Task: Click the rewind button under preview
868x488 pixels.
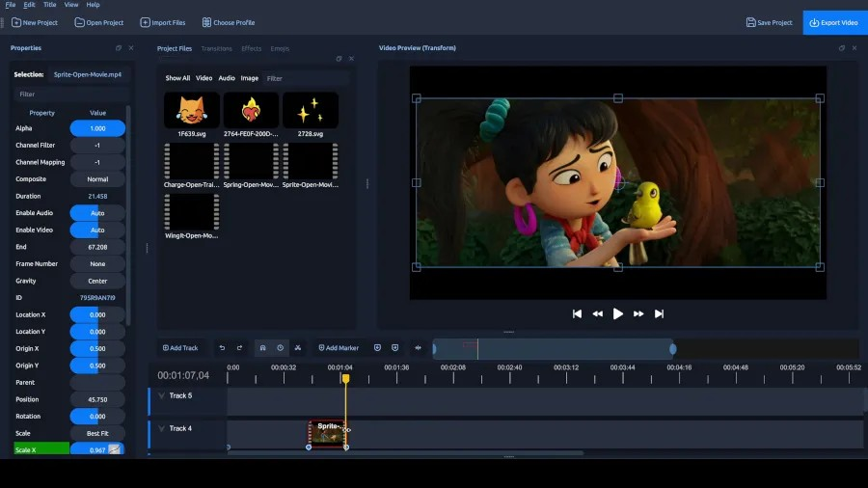Action: point(597,313)
